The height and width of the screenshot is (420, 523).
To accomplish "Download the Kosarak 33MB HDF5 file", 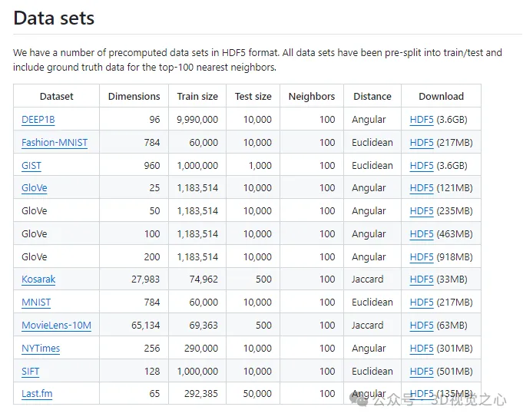I will (422, 279).
